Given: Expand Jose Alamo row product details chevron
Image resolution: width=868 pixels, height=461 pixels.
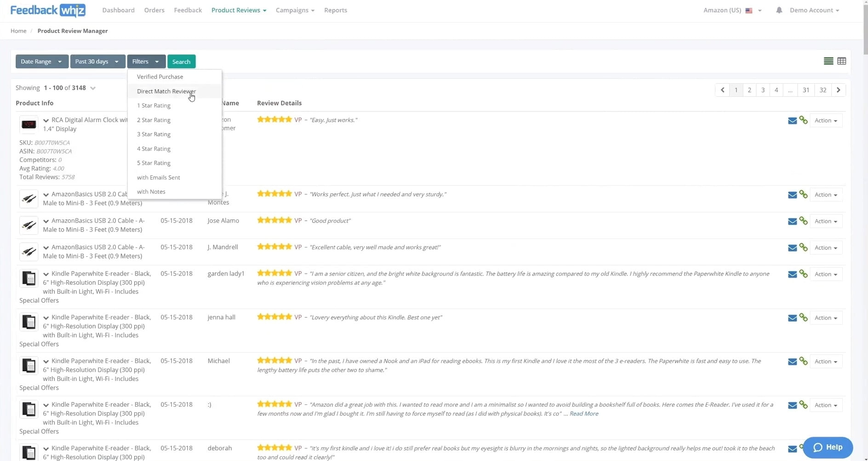Looking at the screenshot, I should (46, 221).
